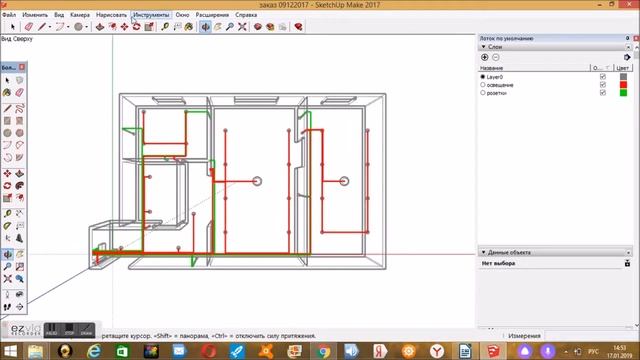The image size is (640, 360).
Task: Close the left tool palette
Action: click(x=22, y=67)
